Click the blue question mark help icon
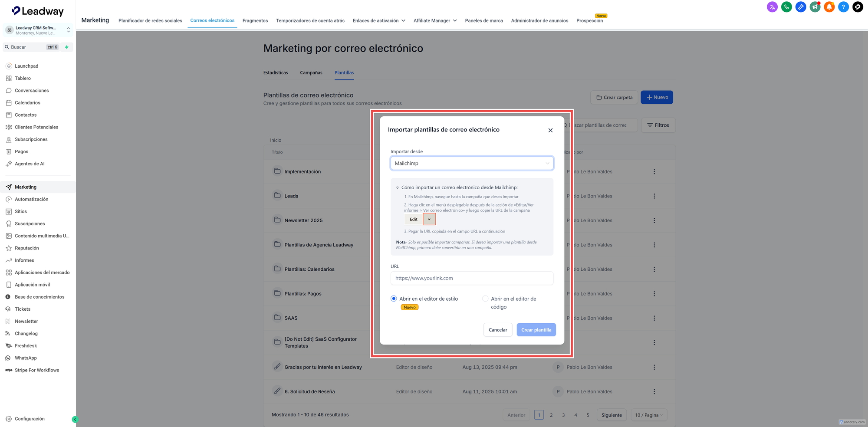 (x=843, y=7)
